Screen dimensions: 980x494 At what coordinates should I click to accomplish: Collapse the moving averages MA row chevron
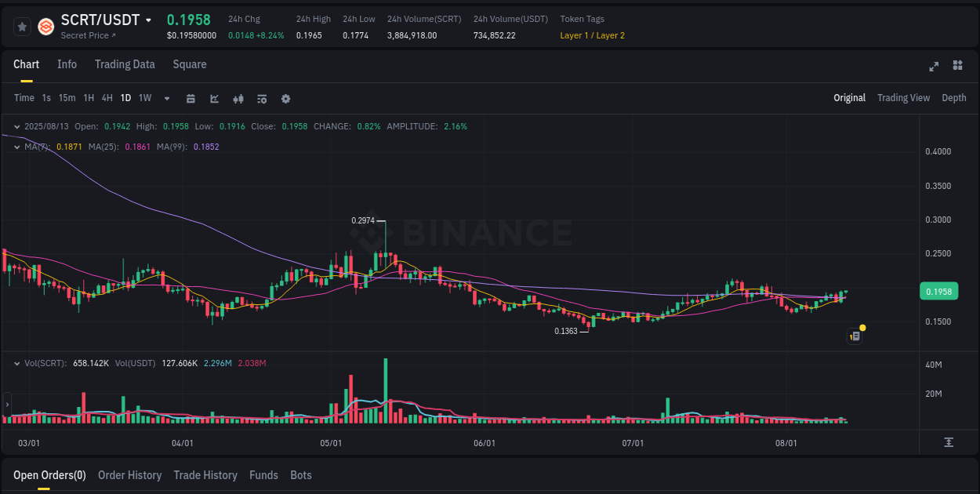coord(16,146)
